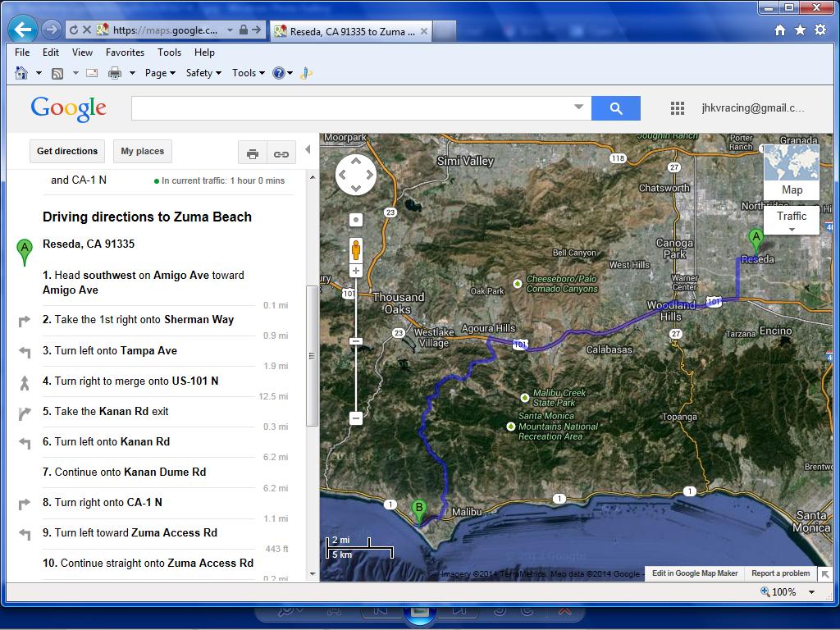Click the browser Back arrow button
Image resolution: width=840 pixels, height=630 pixels.
point(22,30)
